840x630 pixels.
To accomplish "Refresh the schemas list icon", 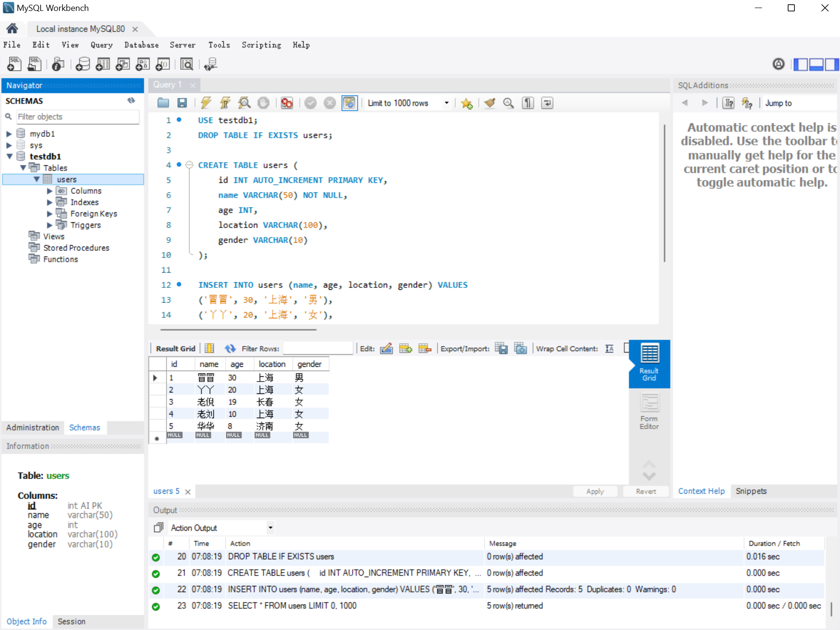I will [131, 100].
